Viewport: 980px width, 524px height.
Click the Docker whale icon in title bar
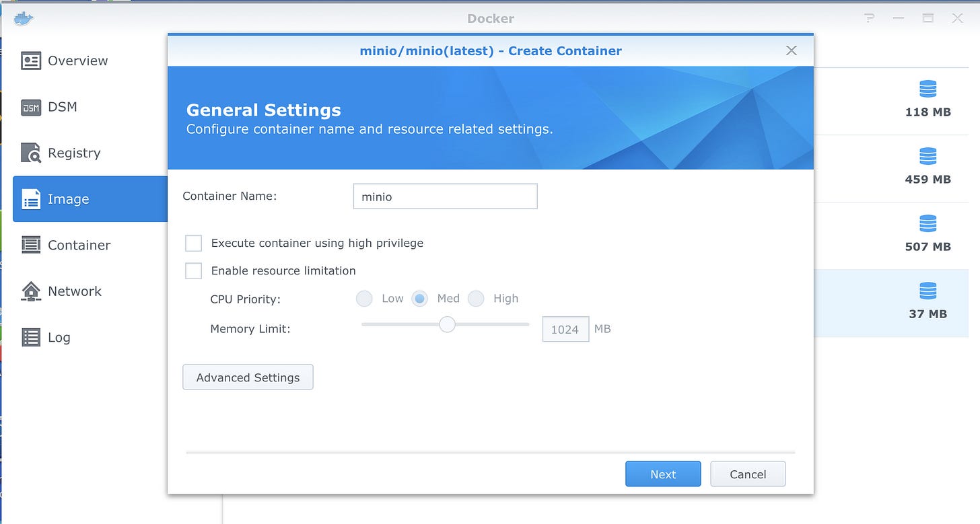coord(24,18)
